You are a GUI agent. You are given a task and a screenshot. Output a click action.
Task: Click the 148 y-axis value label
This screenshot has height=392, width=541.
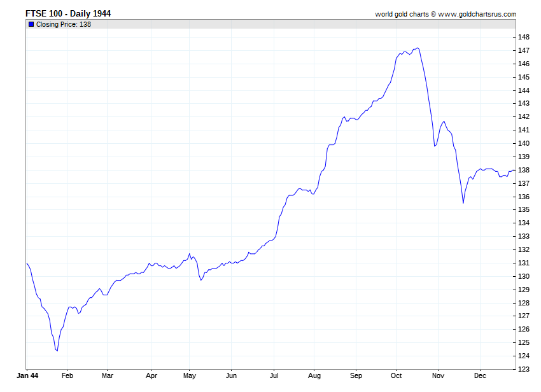[524, 37]
